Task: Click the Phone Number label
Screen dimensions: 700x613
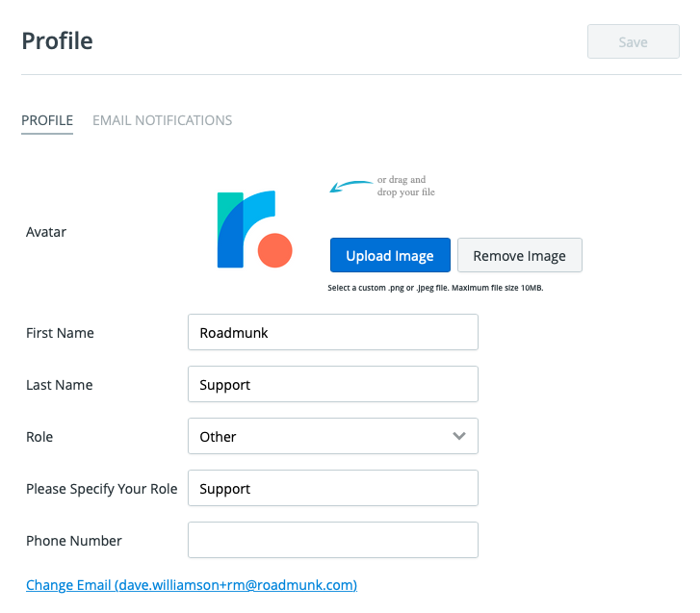Action: coord(74,541)
